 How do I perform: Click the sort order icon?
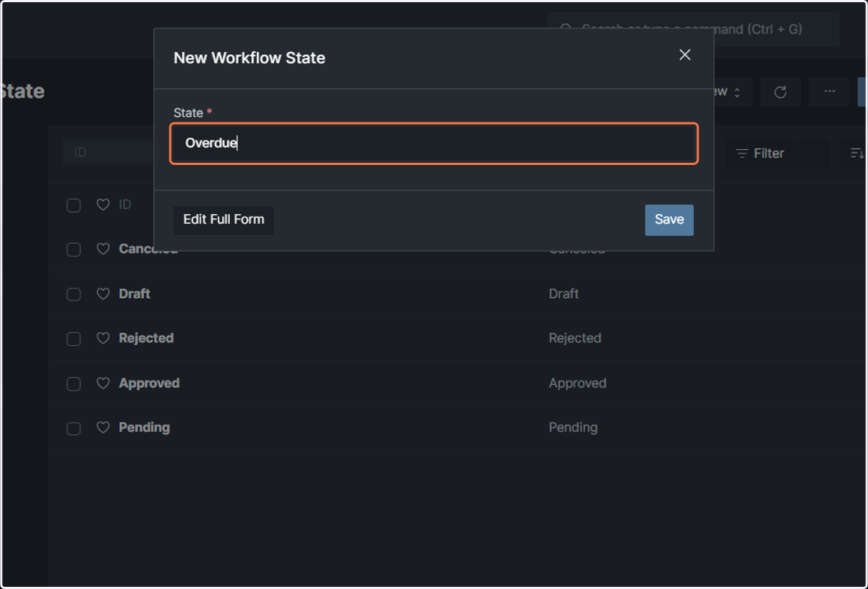tap(857, 153)
